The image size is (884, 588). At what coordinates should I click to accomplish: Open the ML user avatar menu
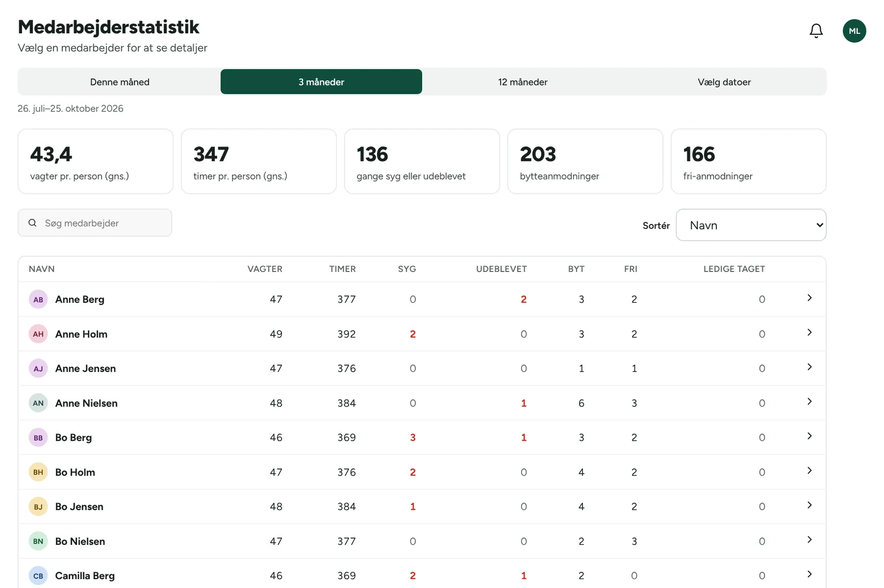[854, 31]
